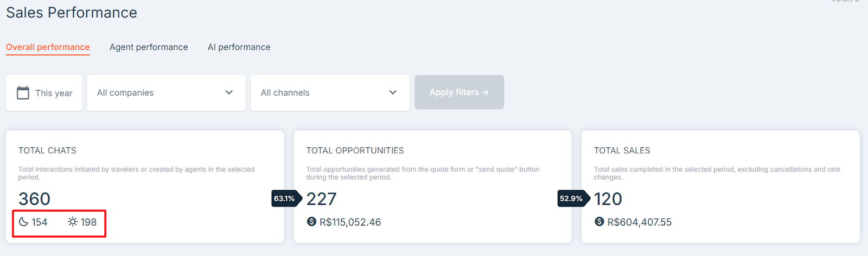The image size is (868, 256).
Task: Switch to the AI performance tab
Action: [239, 47]
